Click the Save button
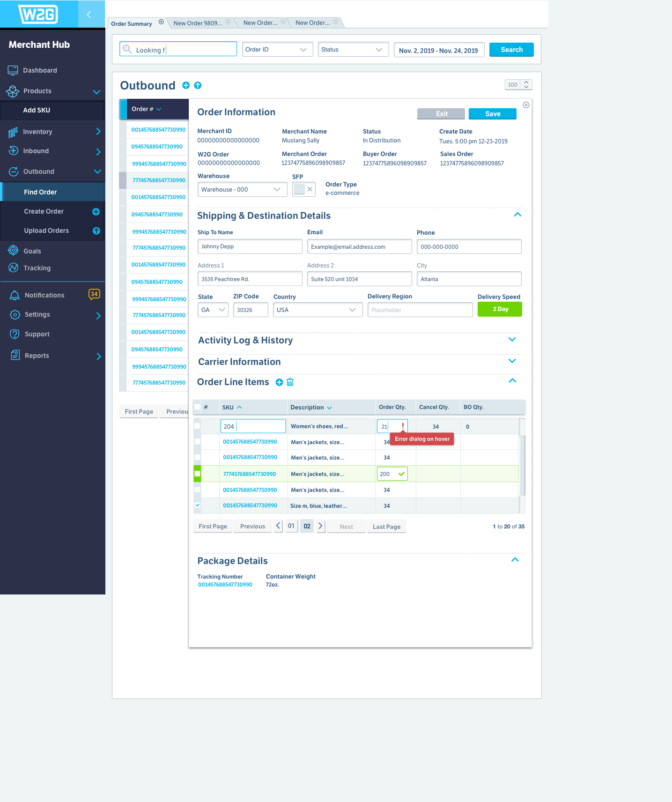Screen dimensions: 672x802 [x=492, y=114]
